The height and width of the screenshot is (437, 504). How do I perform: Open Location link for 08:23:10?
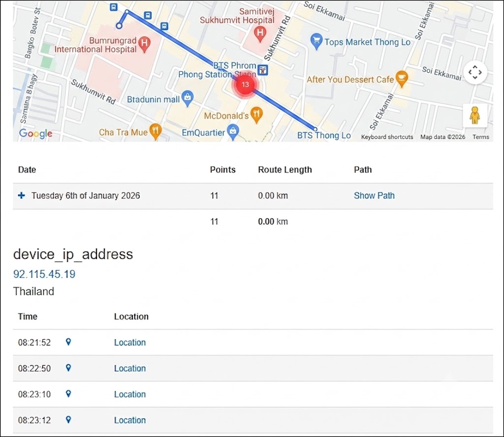pos(130,394)
